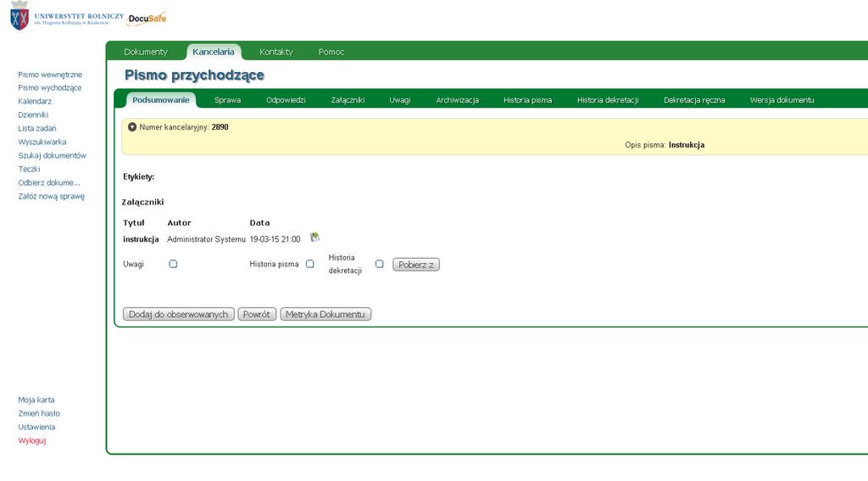This screenshot has width=868, height=481.
Task: Switch to the Załączniki tab
Action: pos(348,100)
